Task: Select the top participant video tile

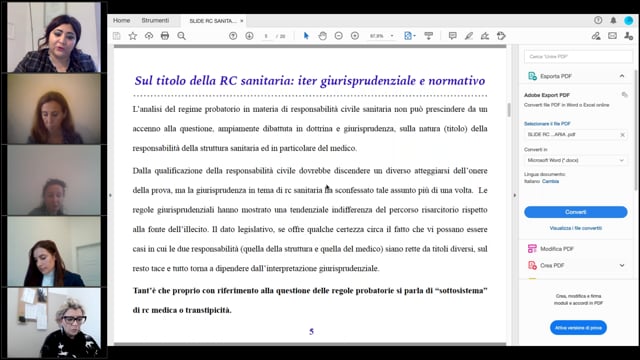Action: [53, 37]
